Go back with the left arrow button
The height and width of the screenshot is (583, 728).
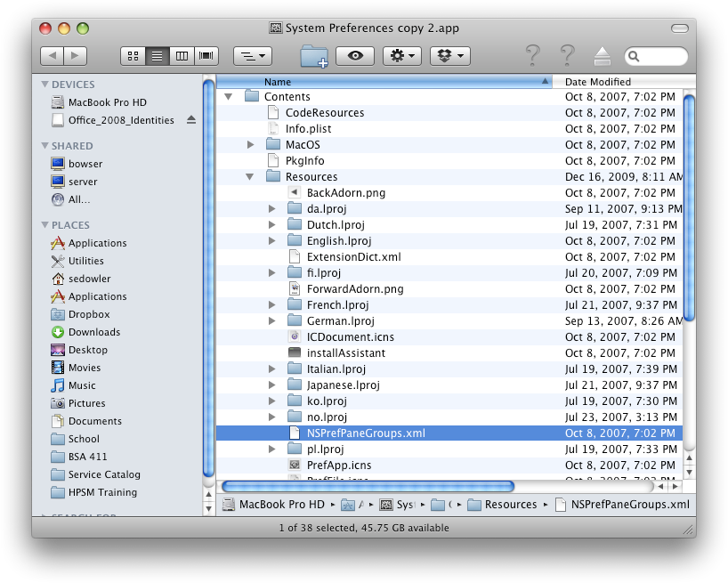[52, 56]
